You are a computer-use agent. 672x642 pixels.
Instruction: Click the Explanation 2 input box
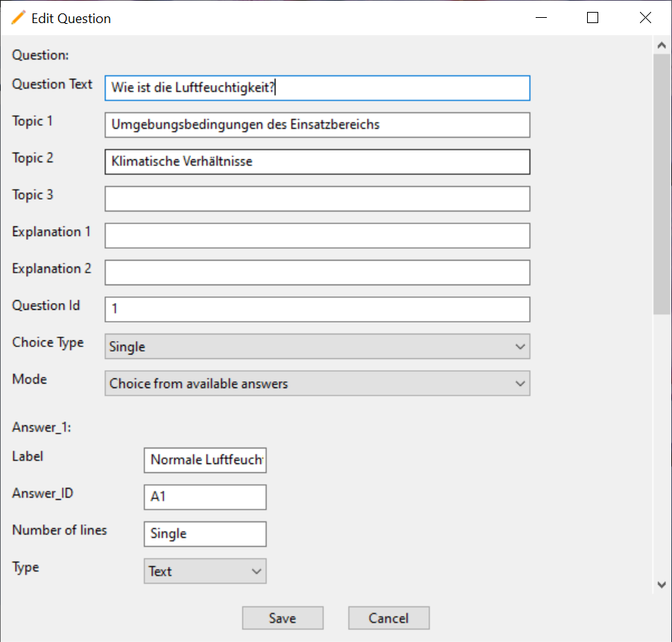[317, 272]
